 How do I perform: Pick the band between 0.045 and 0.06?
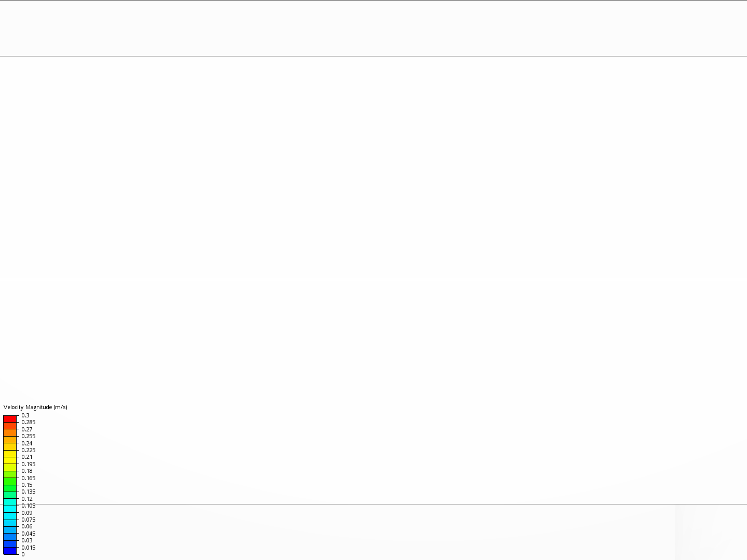[10, 530]
